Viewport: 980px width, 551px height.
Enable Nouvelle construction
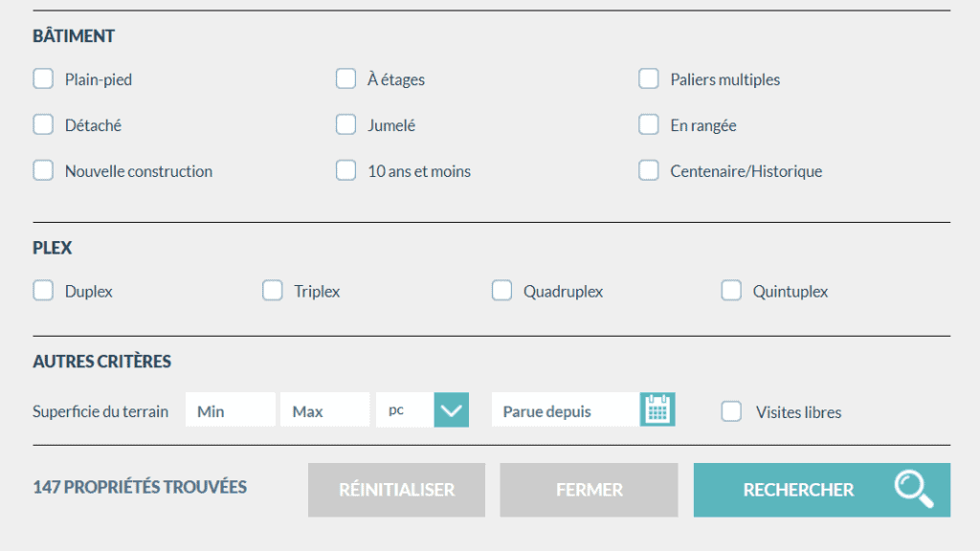click(42, 170)
